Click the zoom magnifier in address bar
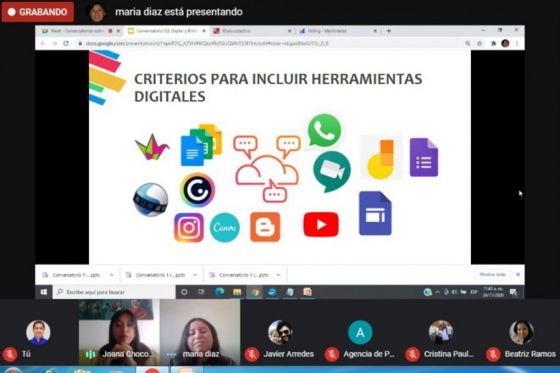Viewport: 560px width, 373px height. (468, 43)
